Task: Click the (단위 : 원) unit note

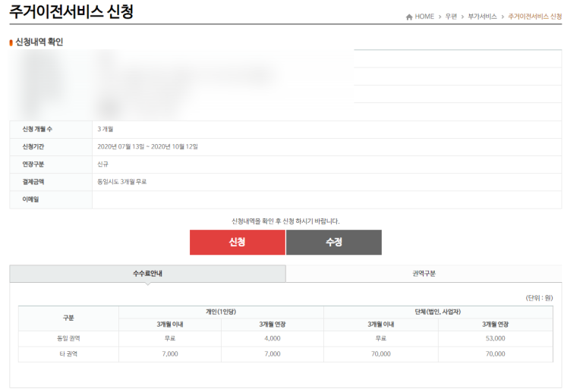Action: (x=539, y=298)
